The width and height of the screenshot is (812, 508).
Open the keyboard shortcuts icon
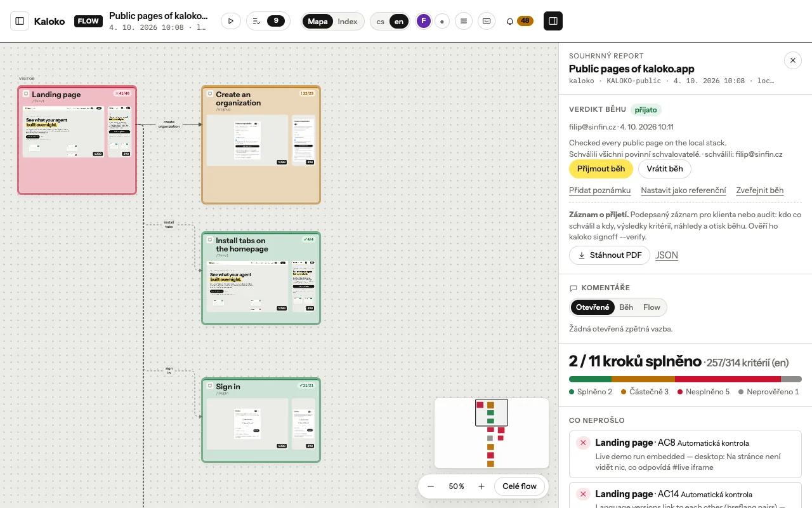click(x=487, y=21)
